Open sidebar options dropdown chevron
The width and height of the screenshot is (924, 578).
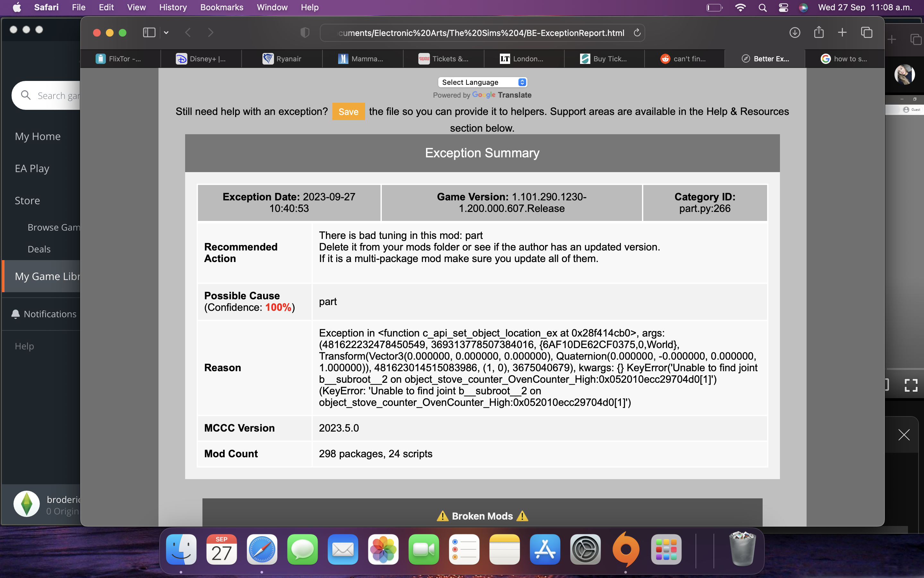[x=166, y=33]
